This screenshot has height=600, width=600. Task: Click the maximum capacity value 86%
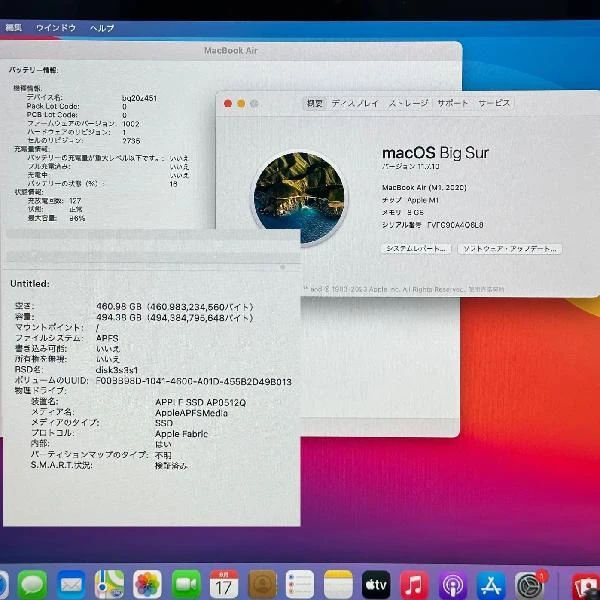pyautogui.click(x=77, y=218)
